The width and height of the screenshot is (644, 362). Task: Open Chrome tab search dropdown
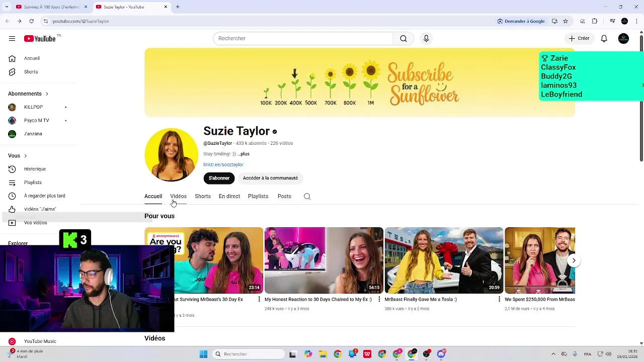(7, 7)
